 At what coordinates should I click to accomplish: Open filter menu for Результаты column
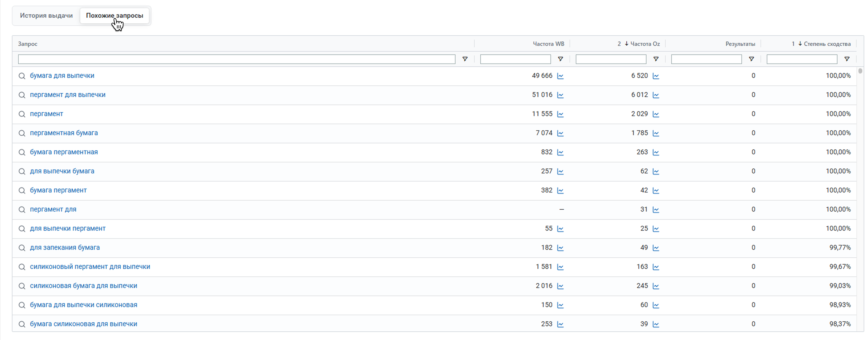coord(751,59)
